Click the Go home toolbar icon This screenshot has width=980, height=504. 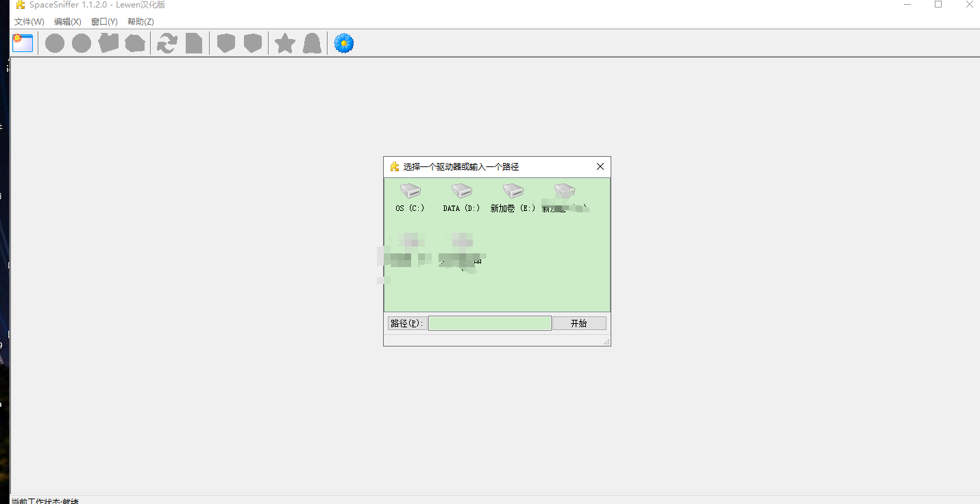pyautogui.click(x=135, y=44)
